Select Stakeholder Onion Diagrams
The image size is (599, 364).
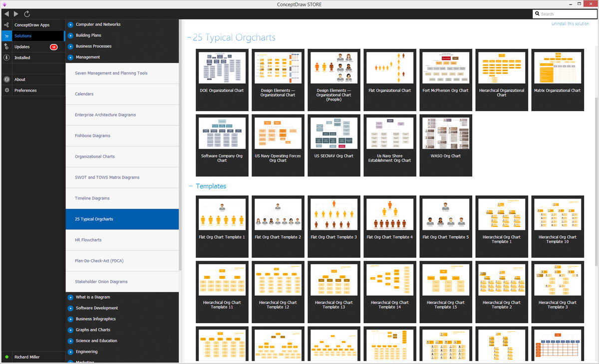coord(122,282)
